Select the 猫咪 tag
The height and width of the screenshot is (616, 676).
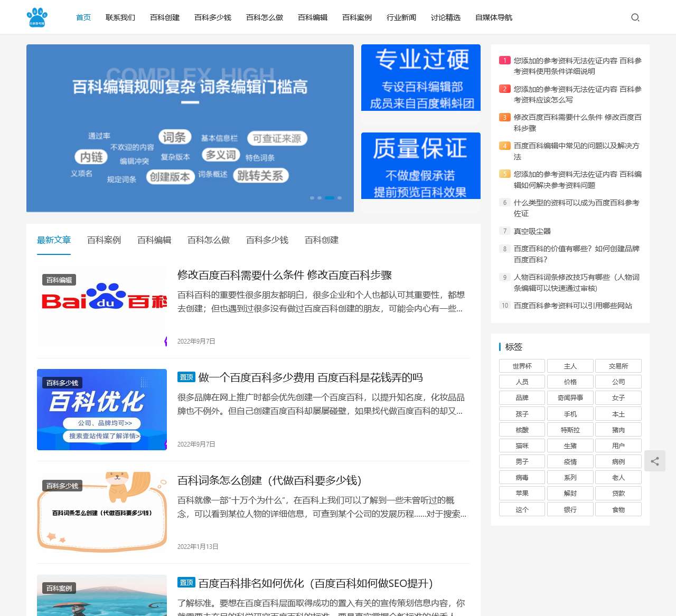point(522,446)
